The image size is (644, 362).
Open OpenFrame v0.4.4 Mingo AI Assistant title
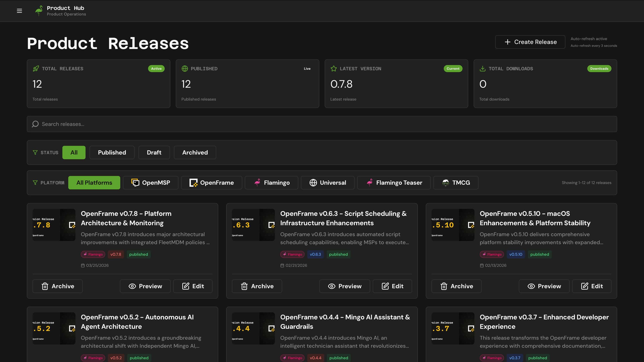(x=345, y=322)
